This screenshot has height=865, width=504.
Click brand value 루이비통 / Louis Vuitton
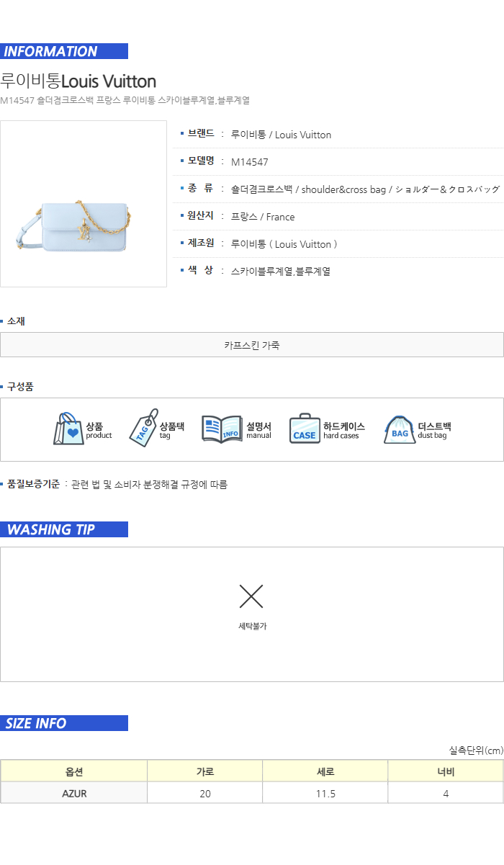click(x=282, y=135)
